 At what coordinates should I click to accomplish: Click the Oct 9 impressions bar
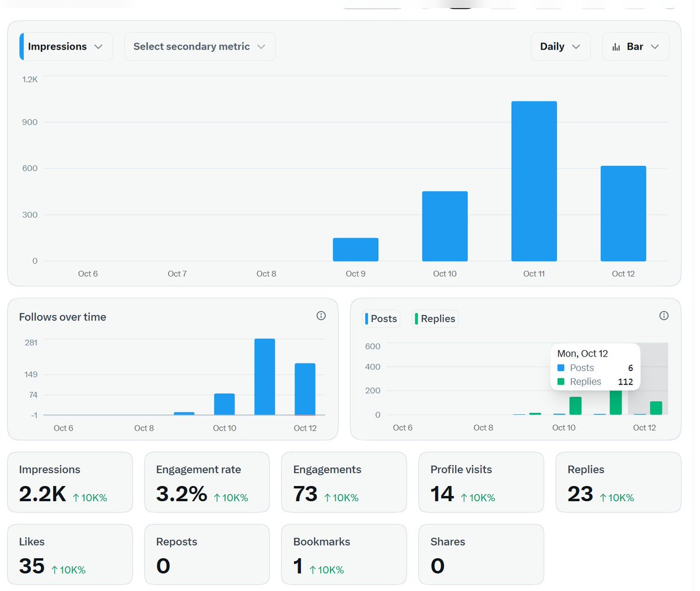[x=355, y=250]
